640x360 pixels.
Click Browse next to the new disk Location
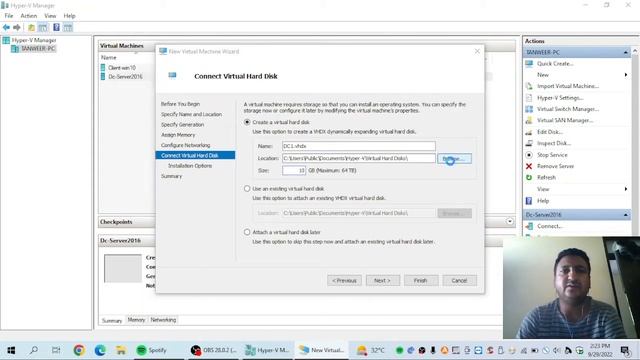click(x=454, y=158)
